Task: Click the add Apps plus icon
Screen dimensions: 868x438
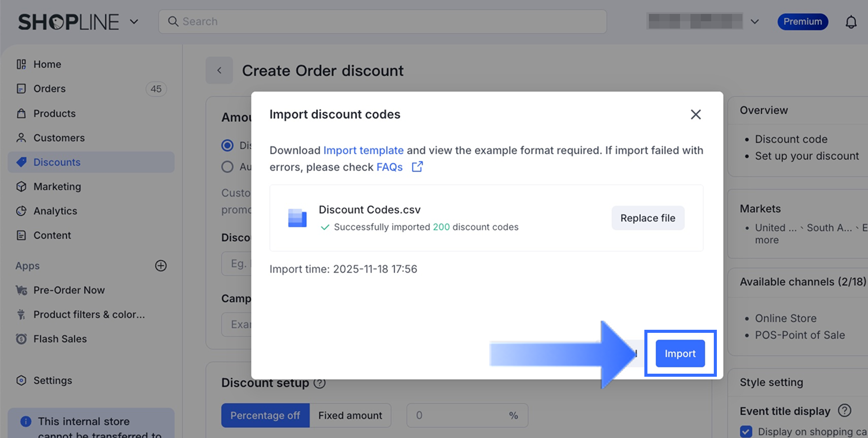Action: click(161, 266)
